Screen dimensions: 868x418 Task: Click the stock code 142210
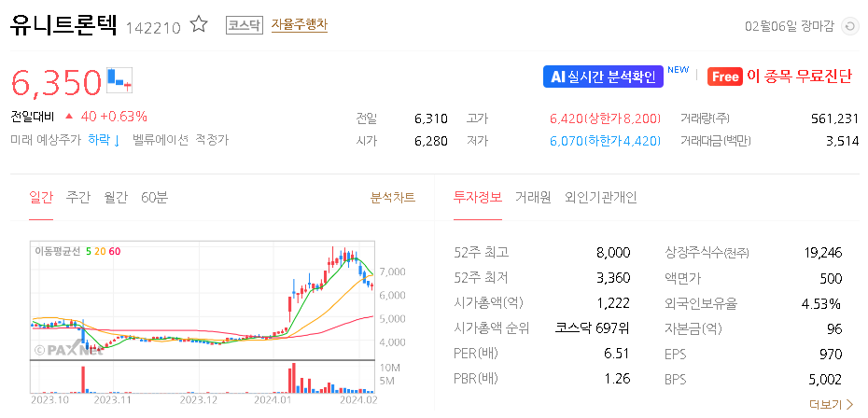pyautogui.click(x=153, y=28)
